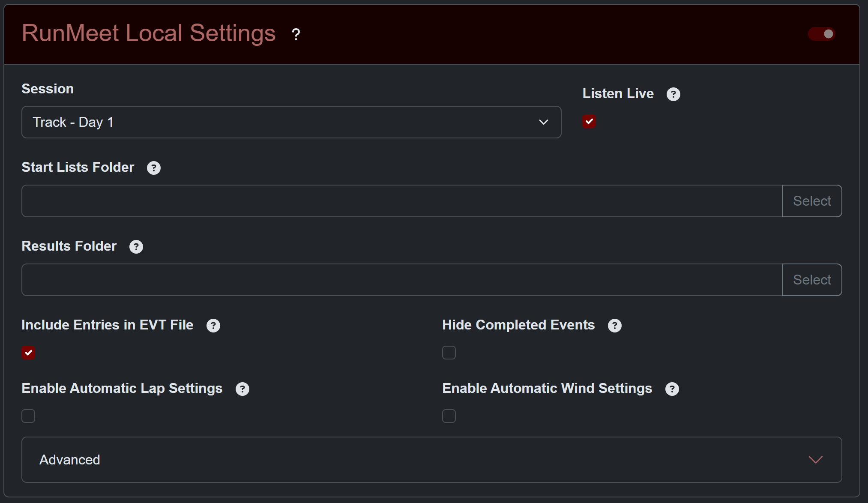Click Enable Automatic Wind Settings help icon

click(672, 389)
